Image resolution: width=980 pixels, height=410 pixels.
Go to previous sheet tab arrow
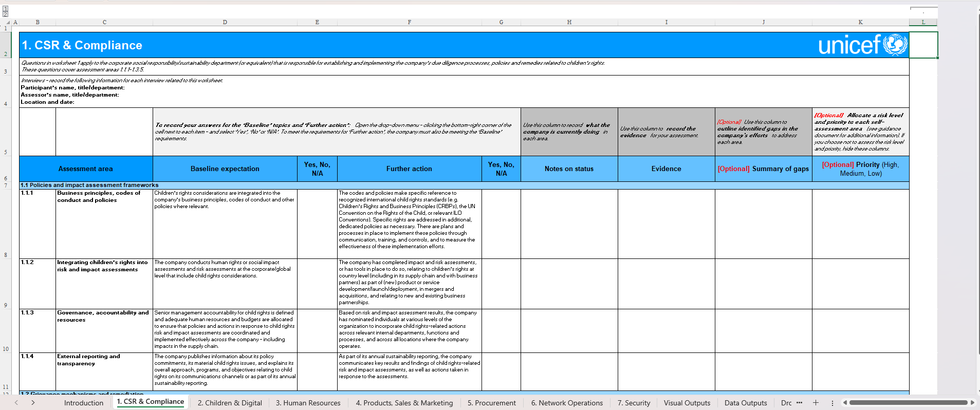(x=16, y=403)
